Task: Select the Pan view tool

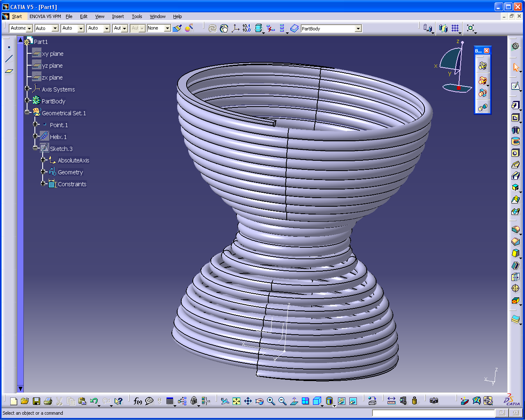Action: tap(248, 401)
